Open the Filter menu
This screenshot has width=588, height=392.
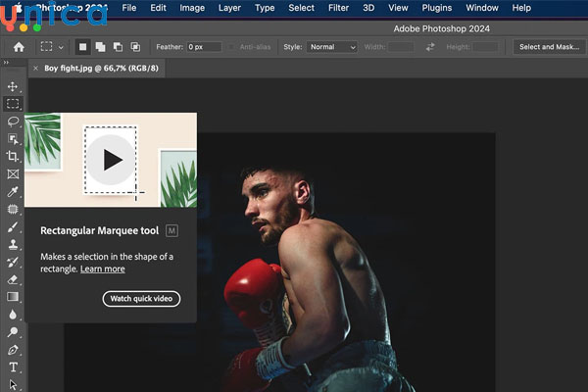pos(338,8)
